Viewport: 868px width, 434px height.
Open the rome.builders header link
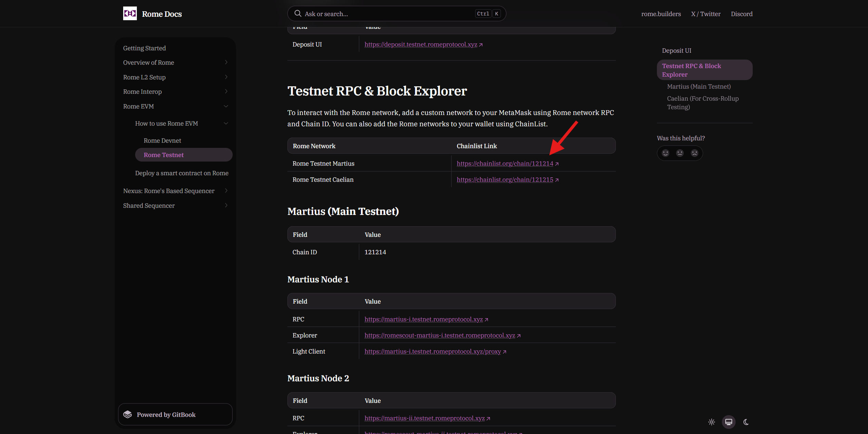(661, 14)
